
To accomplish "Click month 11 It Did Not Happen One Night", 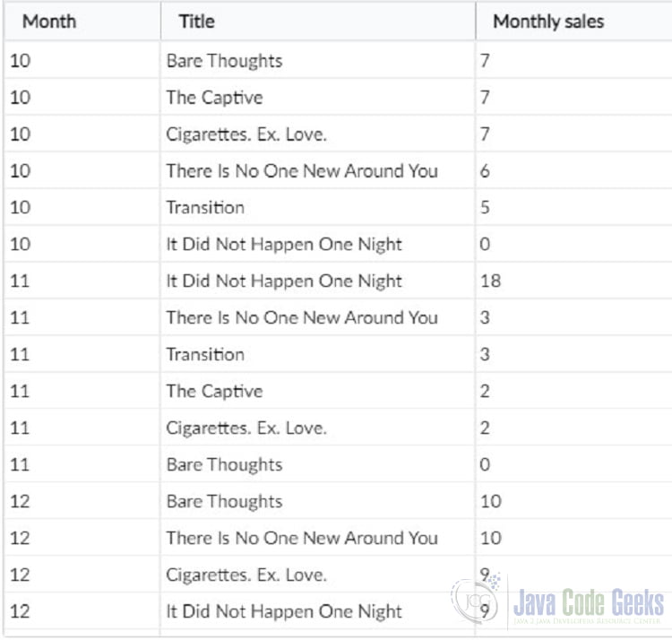I will click(284, 281).
